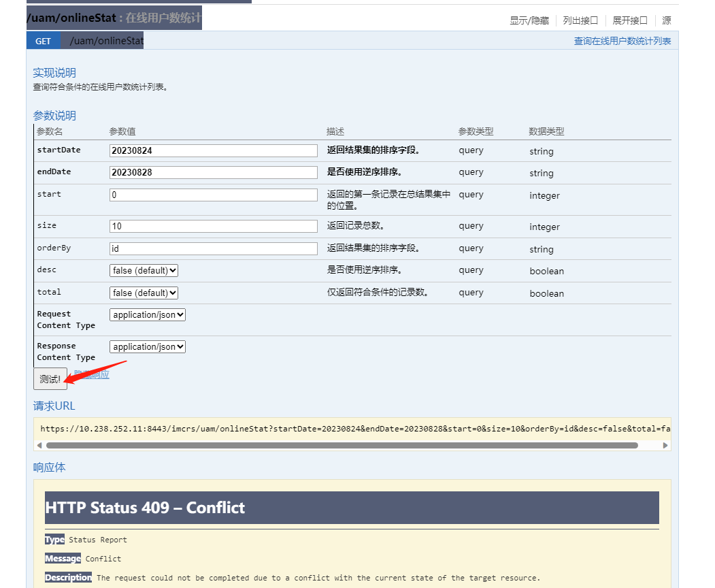This screenshot has width=715, height=588.
Task: Click the /uam/onlineStat path beside GET
Action: 107,41
